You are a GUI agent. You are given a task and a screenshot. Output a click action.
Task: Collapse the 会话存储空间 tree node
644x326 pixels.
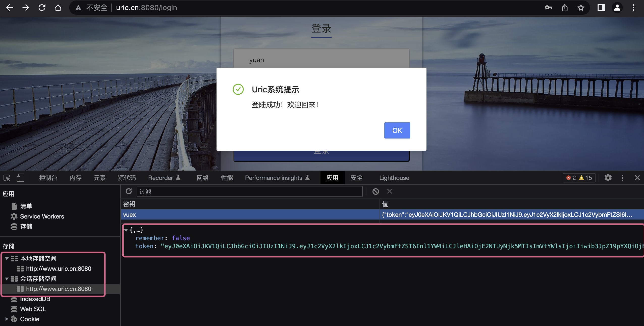(x=7, y=279)
